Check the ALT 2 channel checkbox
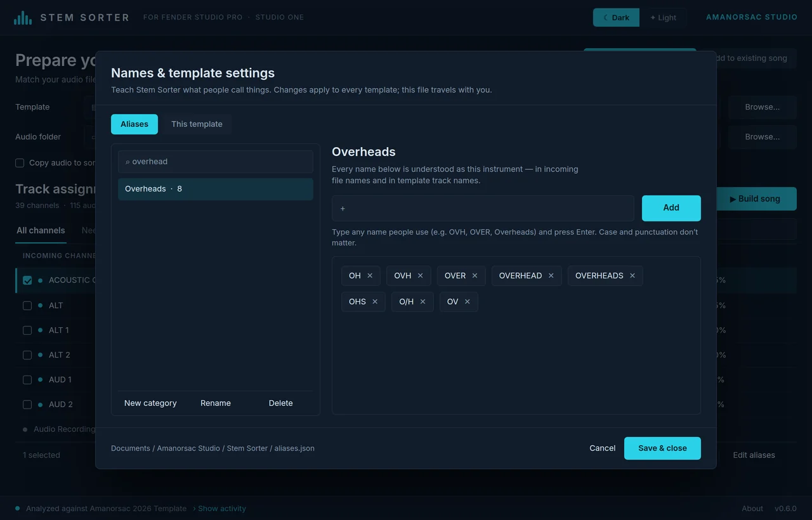Screen dimensions: 812x520 tap(27, 355)
